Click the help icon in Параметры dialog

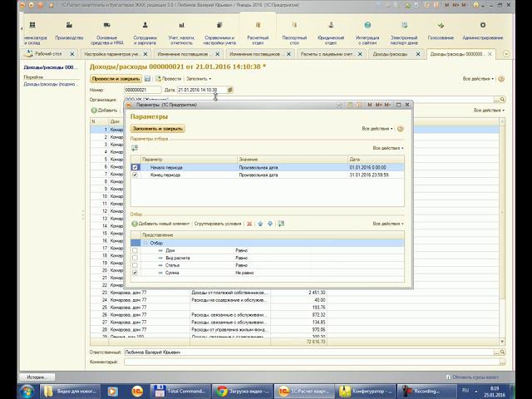401,129
